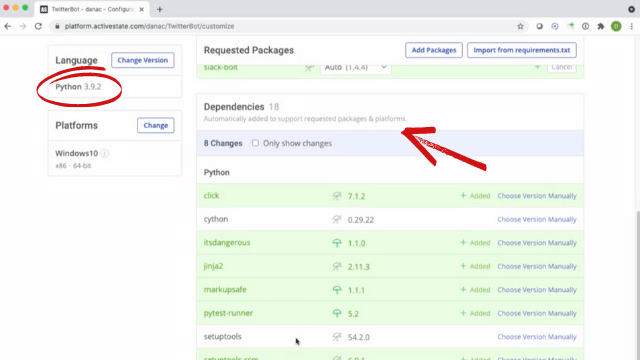Image resolution: width=640 pixels, height=360 pixels.
Task: Choose Version Manually for cython
Action: click(537, 220)
